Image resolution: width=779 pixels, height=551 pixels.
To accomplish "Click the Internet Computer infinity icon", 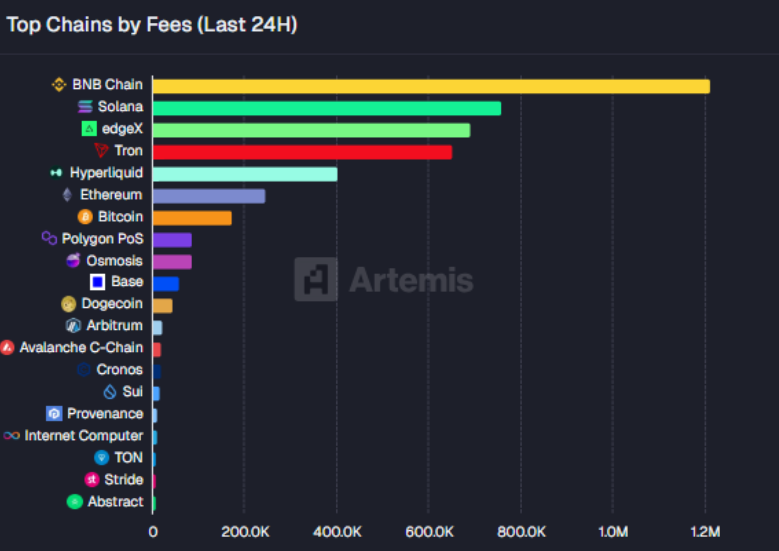I will (x=11, y=436).
